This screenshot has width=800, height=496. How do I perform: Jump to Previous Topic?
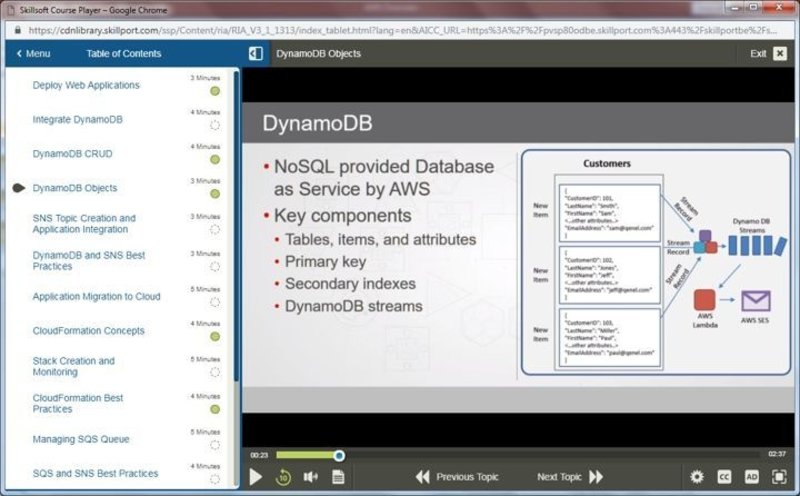[457, 477]
